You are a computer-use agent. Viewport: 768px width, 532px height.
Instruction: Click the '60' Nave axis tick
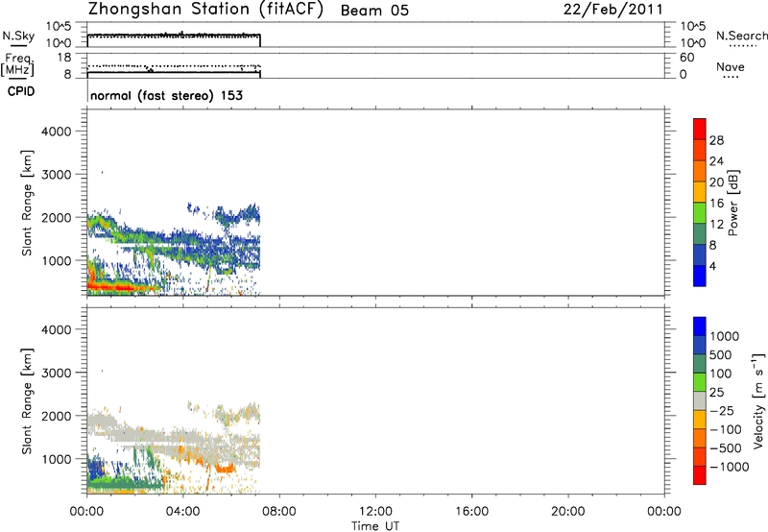click(x=686, y=58)
